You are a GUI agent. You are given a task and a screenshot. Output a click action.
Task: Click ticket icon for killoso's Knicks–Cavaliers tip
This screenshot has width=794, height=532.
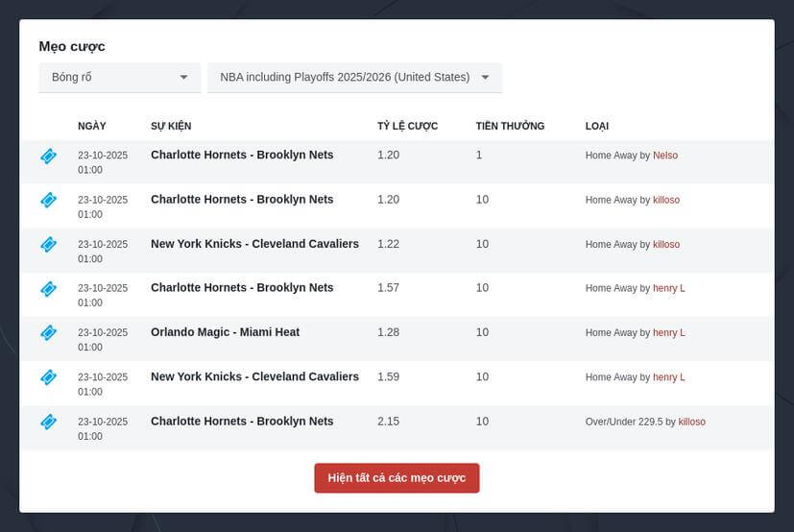point(48,244)
